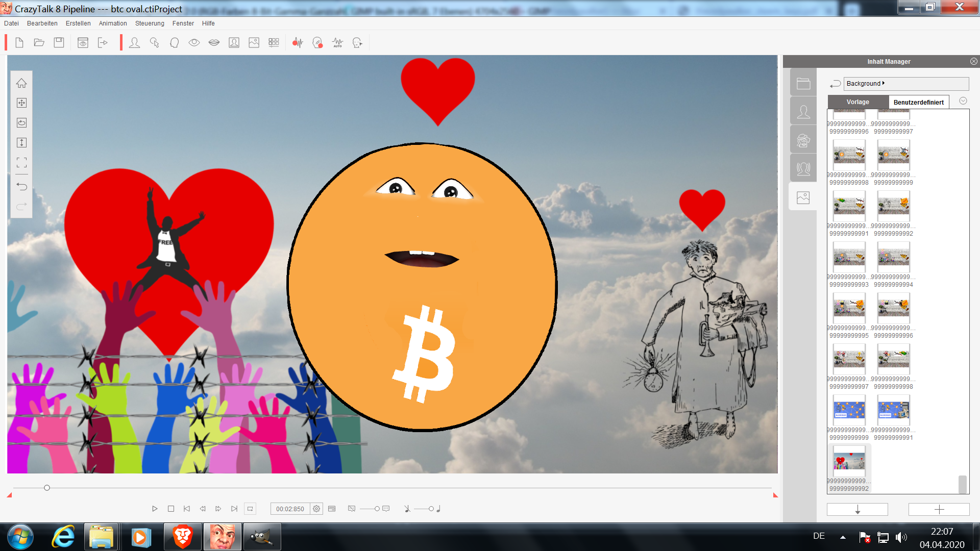
Task: Open the time settings gear
Action: pyautogui.click(x=316, y=509)
